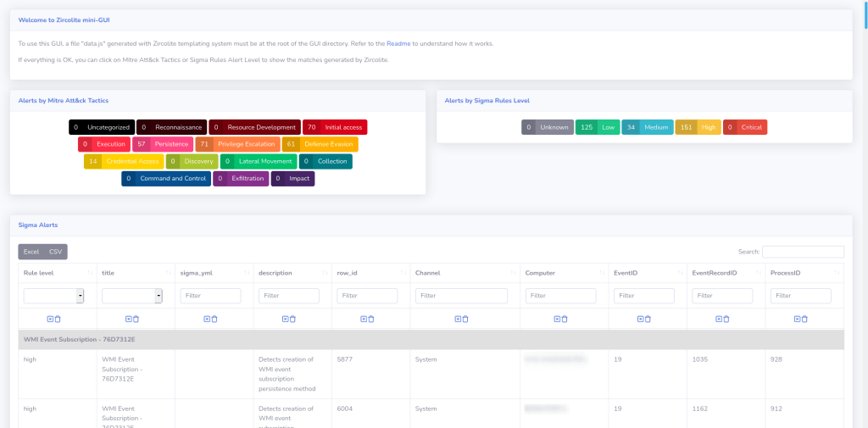868x428 pixels.
Task: Click the x-square icon under description column
Action: [x=285, y=319]
